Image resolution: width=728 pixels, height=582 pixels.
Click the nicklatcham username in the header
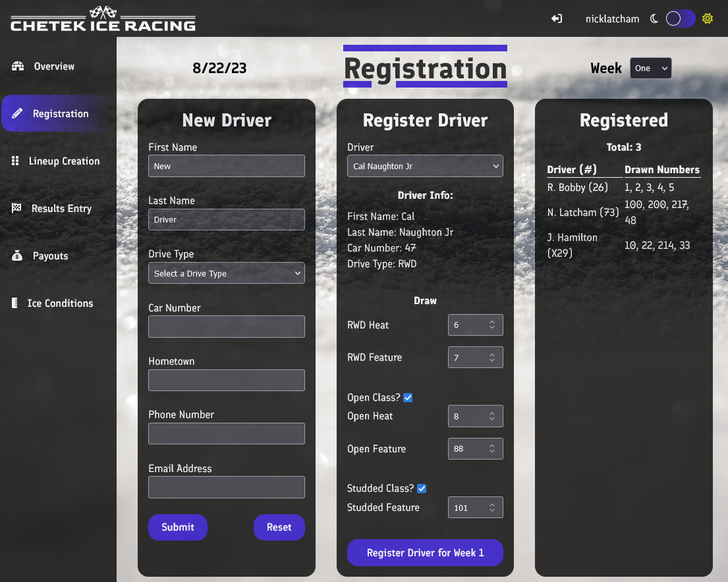pos(612,19)
